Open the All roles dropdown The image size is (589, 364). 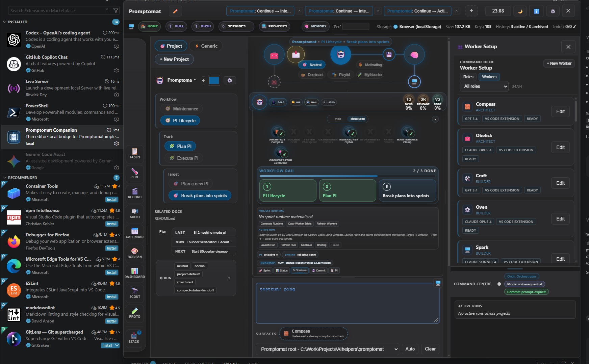[484, 86]
